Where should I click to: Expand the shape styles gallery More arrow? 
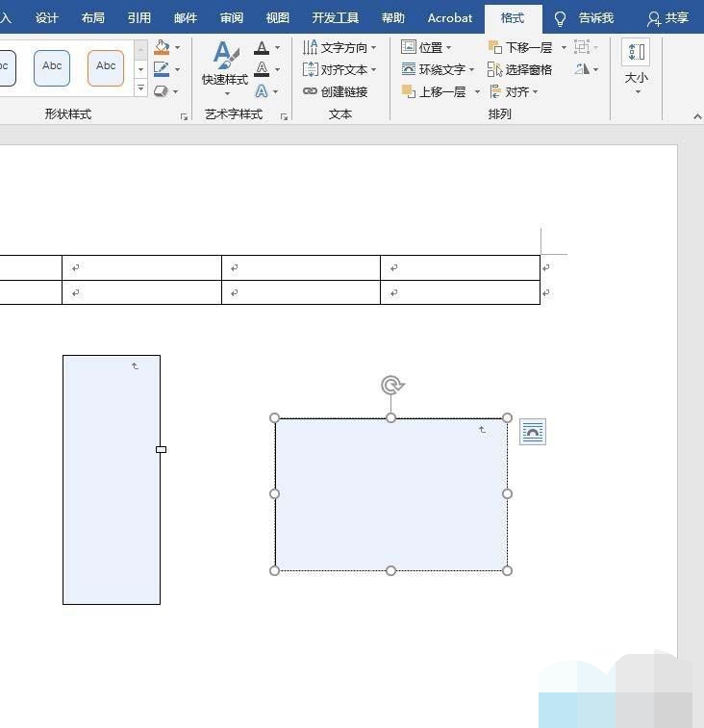[141, 89]
